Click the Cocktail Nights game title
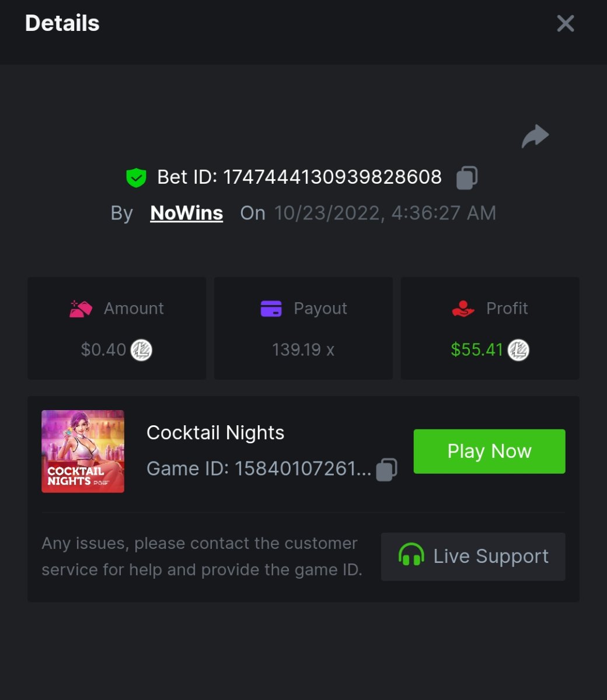This screenshot has height=700, width=607. (215, 433)
